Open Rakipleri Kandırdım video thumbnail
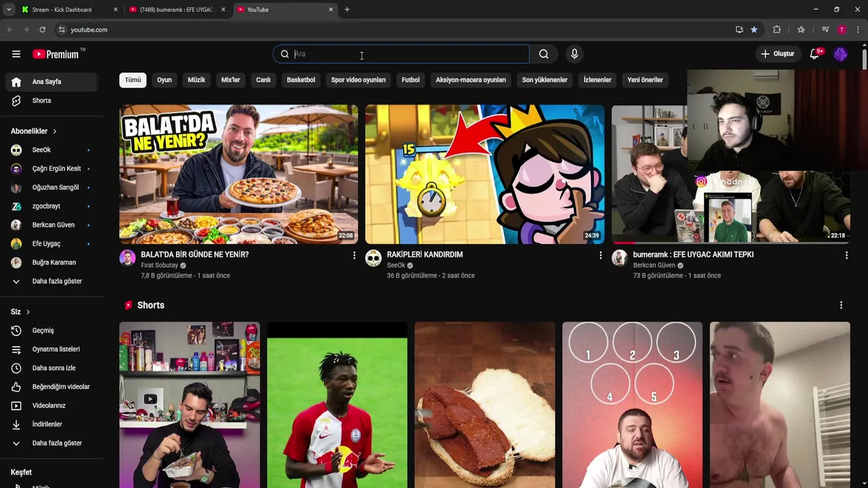868x488 pixels. 485,174
